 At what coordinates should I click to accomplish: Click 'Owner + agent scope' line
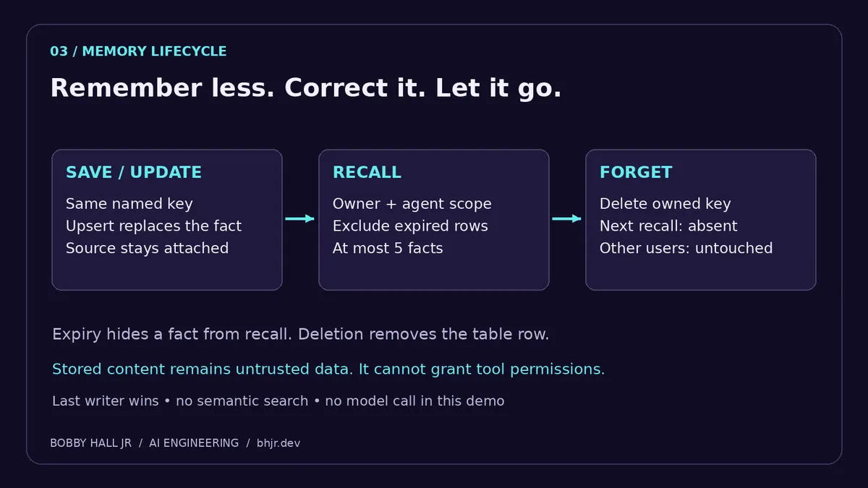(412, 204)
